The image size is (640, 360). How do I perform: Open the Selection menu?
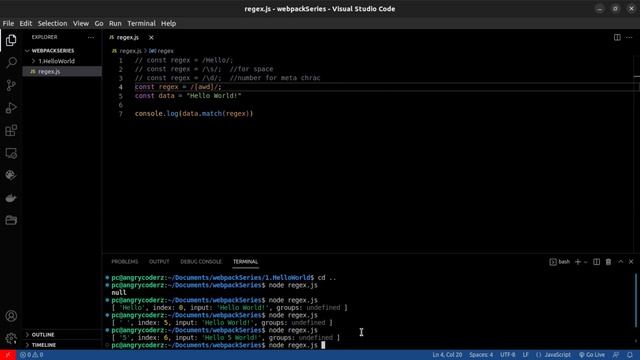coord(52,23)
